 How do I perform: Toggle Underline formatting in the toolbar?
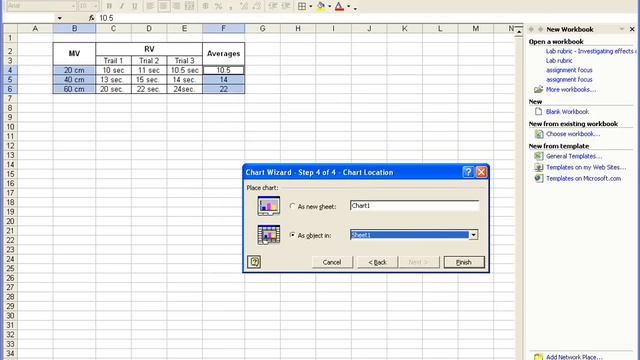(135, 6)
